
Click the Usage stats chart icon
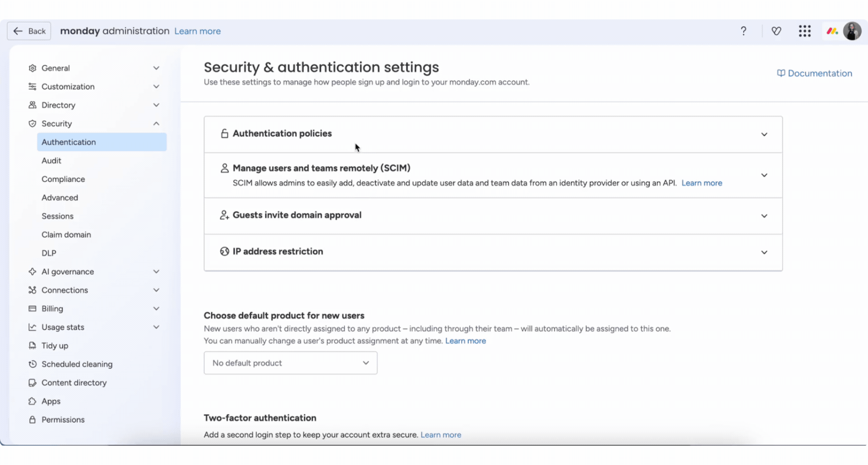click(32, 327)
